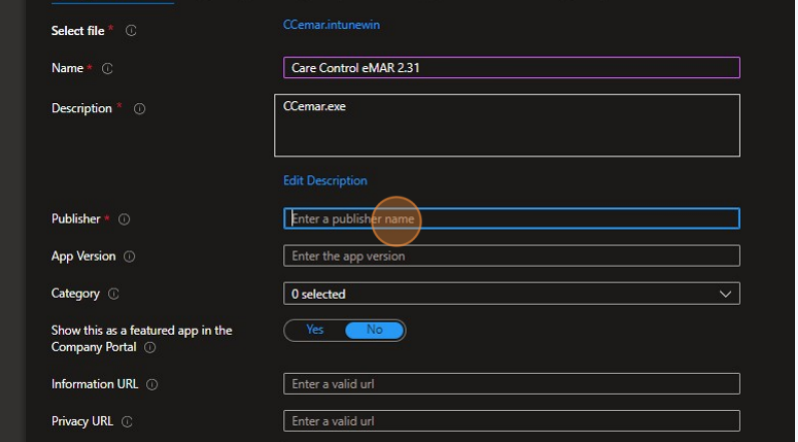Click info icon beside Category label
798x442 pixels.
pyautogui.click(x=113, y=294)
